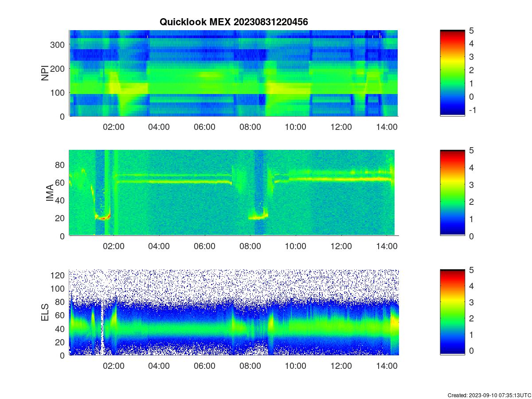532x399 pixels.
Task: Click the colorbar next to the ELS panel
Action: coord(452,313)
